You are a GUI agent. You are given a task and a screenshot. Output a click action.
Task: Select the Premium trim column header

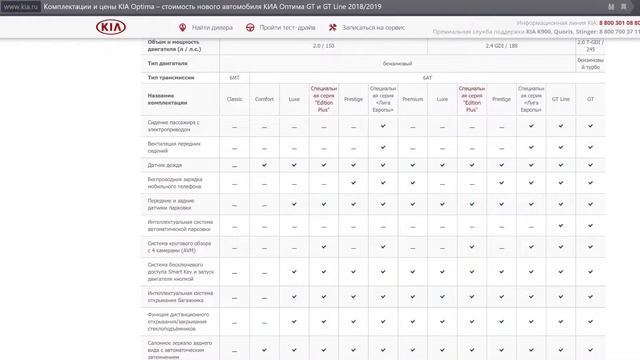click(x=413, y=99)
